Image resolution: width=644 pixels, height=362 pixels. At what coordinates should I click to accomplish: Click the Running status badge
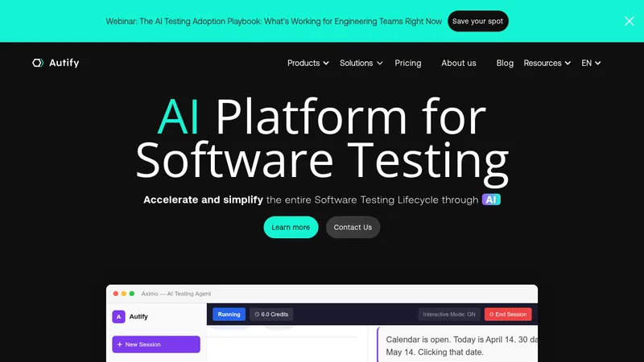pos(229,315)
